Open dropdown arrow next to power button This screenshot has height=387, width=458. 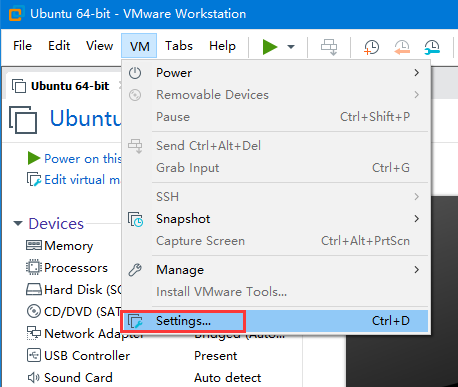point(291,47)
